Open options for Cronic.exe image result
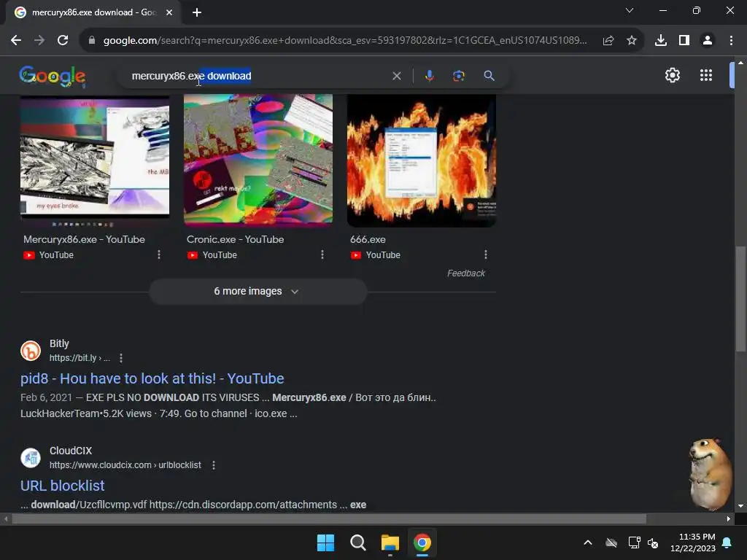The image size is (747, 560). click(322, 254)
